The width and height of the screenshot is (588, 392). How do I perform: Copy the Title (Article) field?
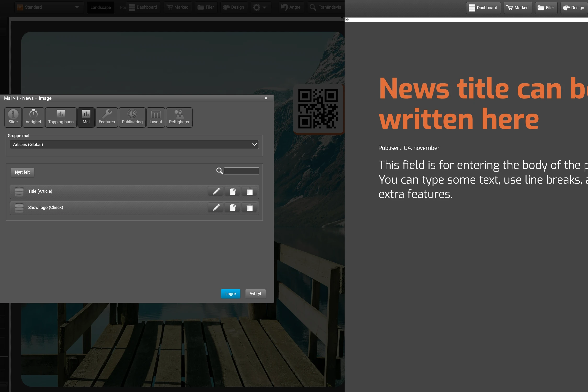233,191
